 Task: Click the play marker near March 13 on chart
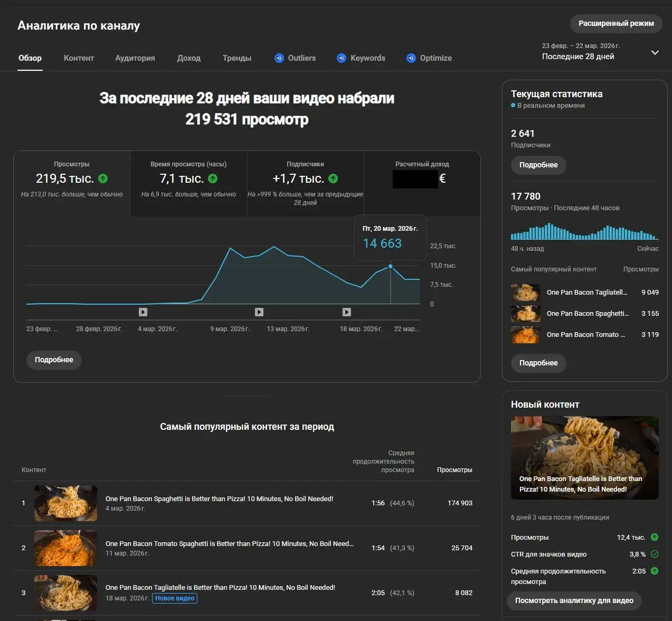pos(259,312)
